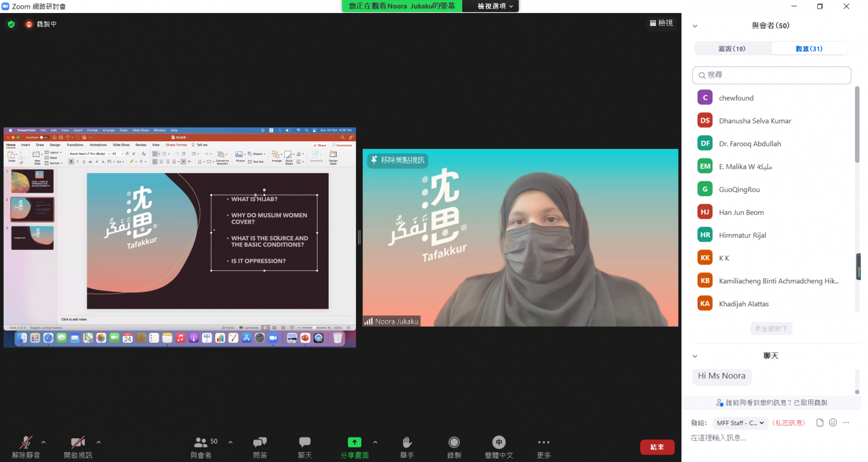Viewport: 868px width, 462px height.
Task: Click the View layout button
Action: tap(661, 23)
